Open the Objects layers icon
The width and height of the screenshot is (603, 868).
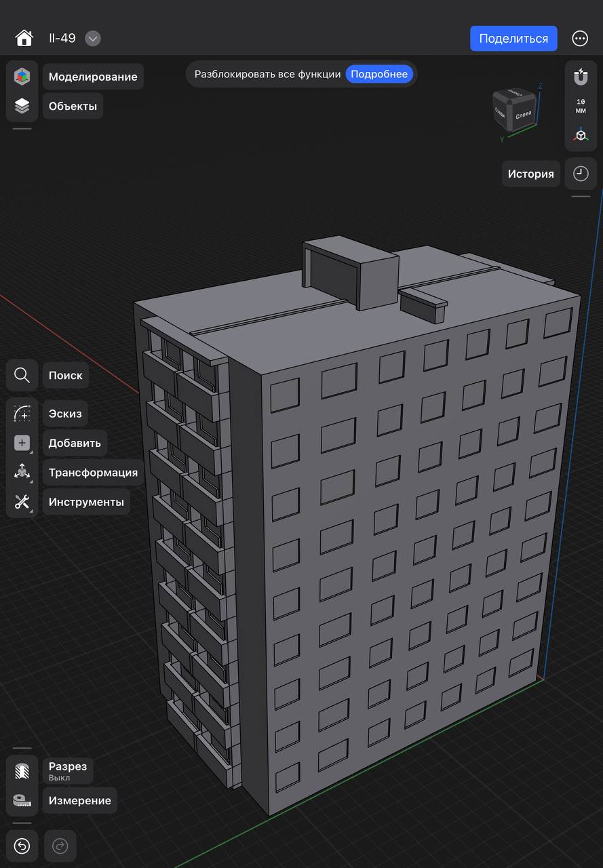[x=22, y=106]
